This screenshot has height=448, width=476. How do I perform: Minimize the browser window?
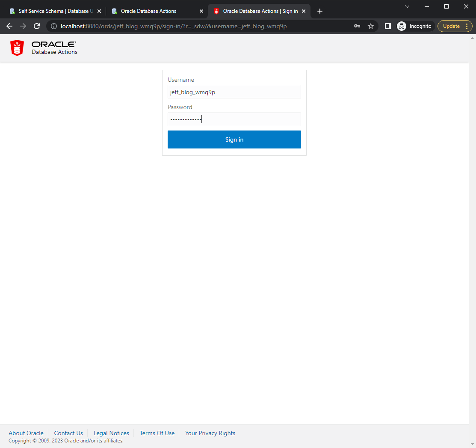click(427, 6)
